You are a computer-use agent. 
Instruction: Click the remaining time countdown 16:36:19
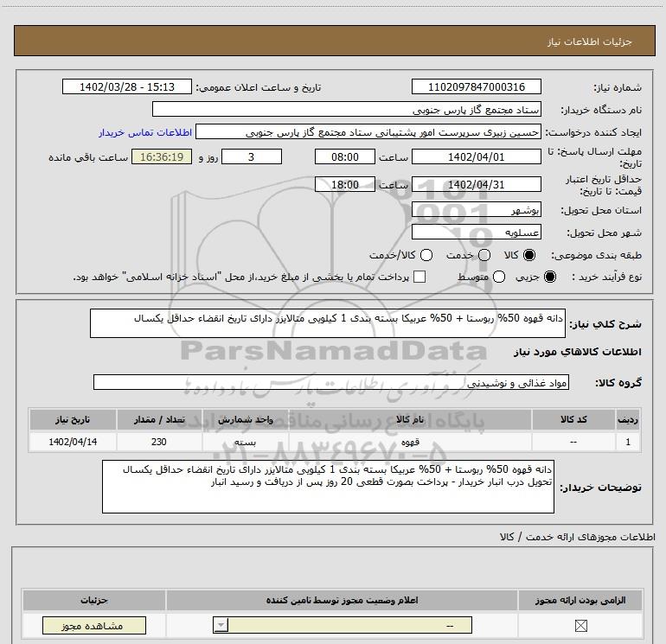coord(162,157)
